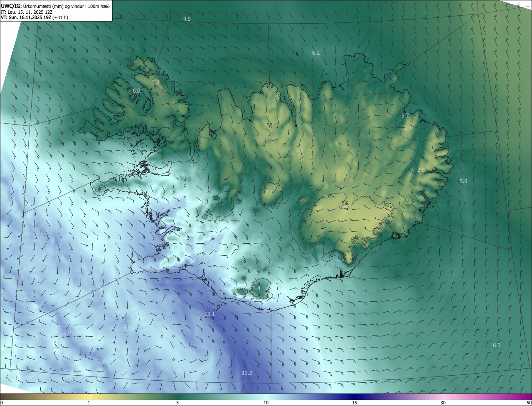Select the 30 mm tick on the legend
Screen dimensions: 532x406
click(x=443, y=403)
